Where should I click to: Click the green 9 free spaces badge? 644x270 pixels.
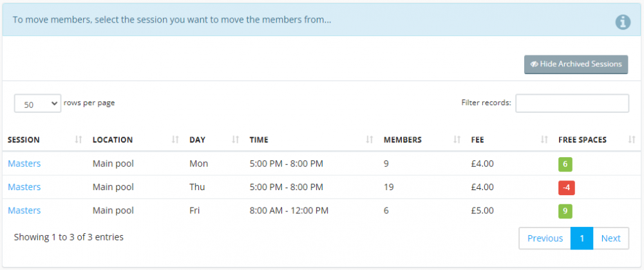[565, 211]
